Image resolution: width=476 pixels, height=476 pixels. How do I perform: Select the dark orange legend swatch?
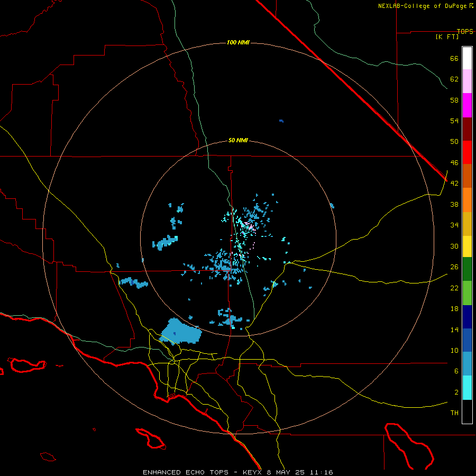(467, 176)
